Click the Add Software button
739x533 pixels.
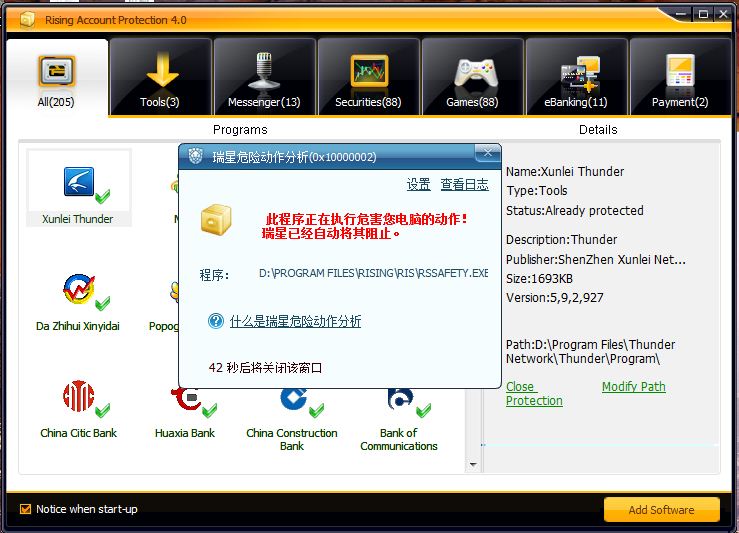(661, 509)
